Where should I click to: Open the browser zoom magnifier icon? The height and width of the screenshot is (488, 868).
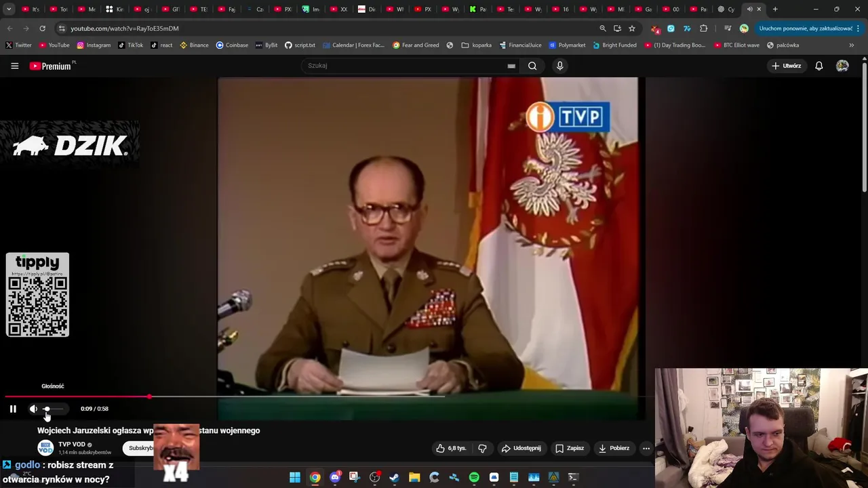602,28
